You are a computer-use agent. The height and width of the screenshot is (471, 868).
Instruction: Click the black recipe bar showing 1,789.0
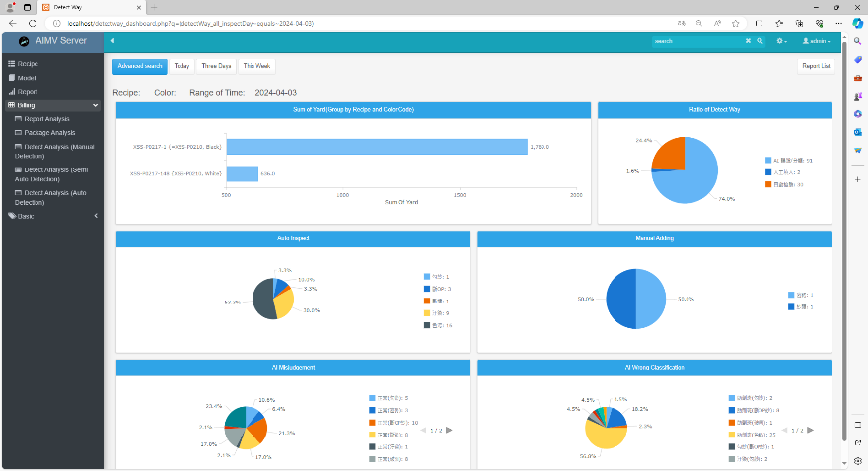pyautogui.click(x=377, y=147)
